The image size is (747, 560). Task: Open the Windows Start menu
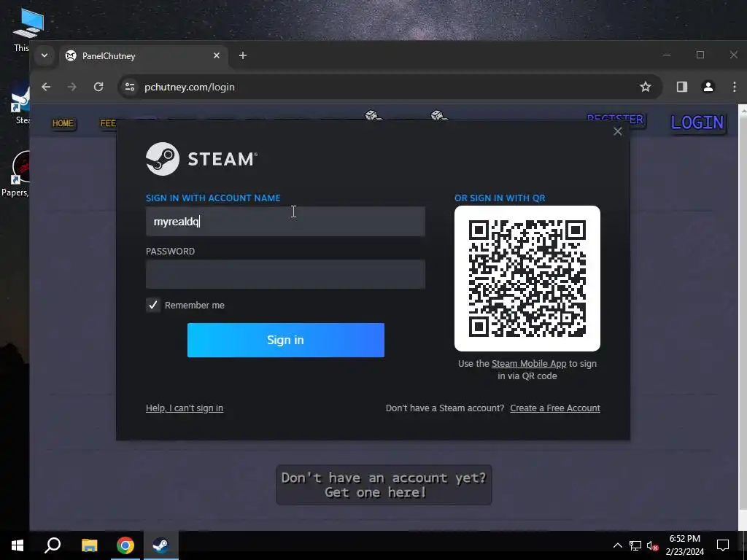tap(18, 545)
